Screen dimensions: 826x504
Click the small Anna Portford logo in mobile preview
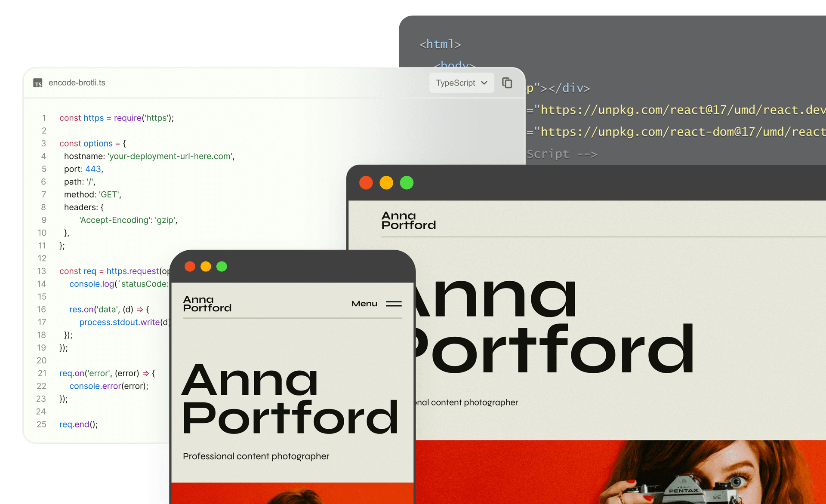coord(207,304)
